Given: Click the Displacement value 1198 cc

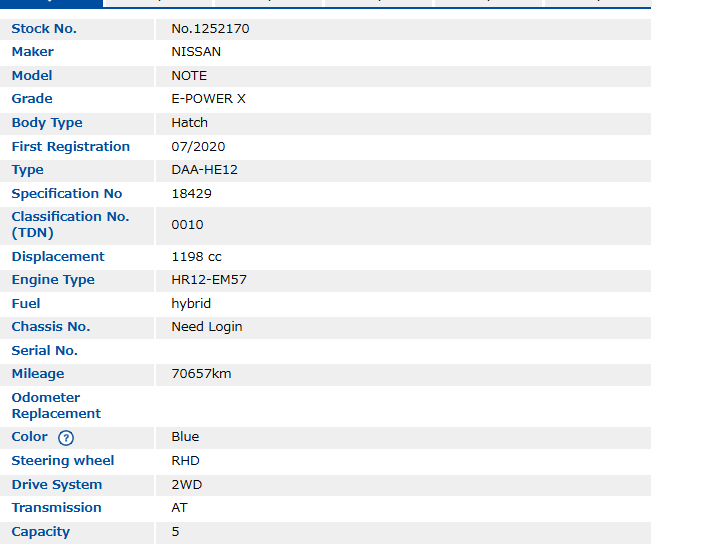Looking at the screenshot, I should pos(196,257).
